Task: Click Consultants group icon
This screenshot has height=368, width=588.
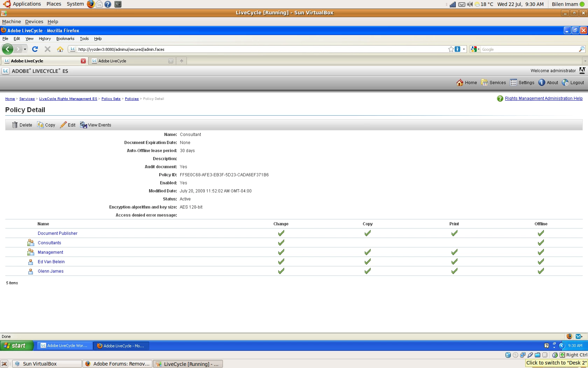Action: click(31, 243)
